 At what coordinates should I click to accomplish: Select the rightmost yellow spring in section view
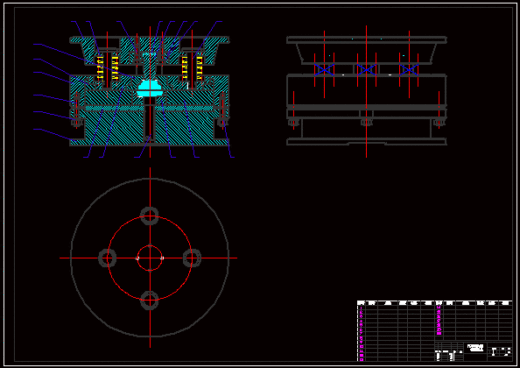[199, 68]
